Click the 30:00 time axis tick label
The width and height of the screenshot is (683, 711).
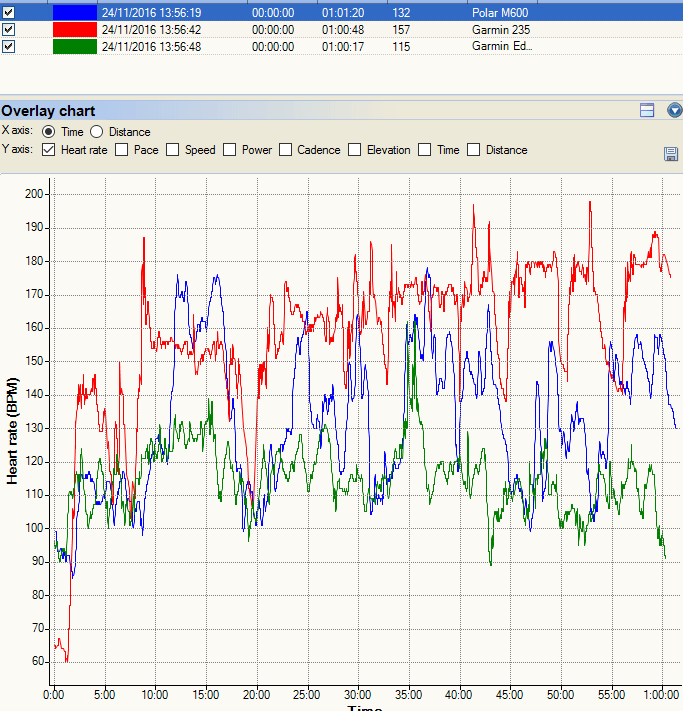[x=358, y=695]
